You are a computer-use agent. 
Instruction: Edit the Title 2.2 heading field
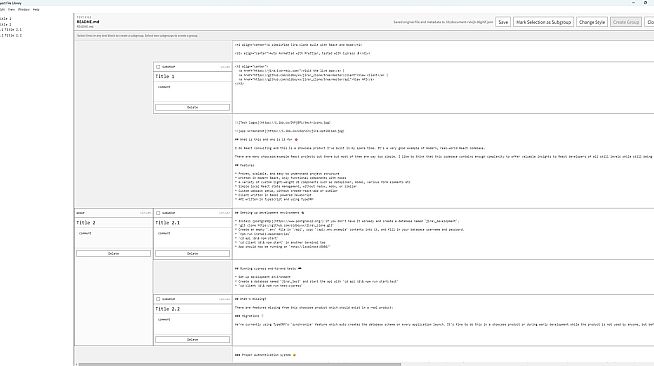(x=193, y=309)
